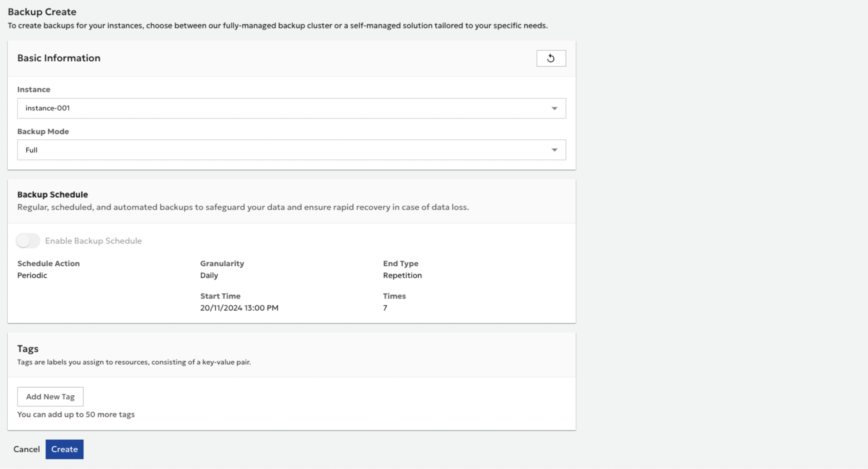
Task: Click the Basic Information section heading
Action: (59, 58)
